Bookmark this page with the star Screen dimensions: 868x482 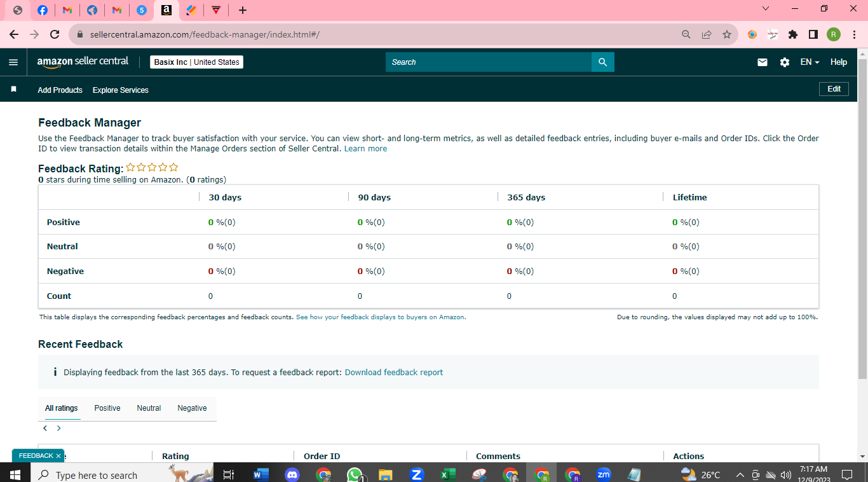(727, 34)
